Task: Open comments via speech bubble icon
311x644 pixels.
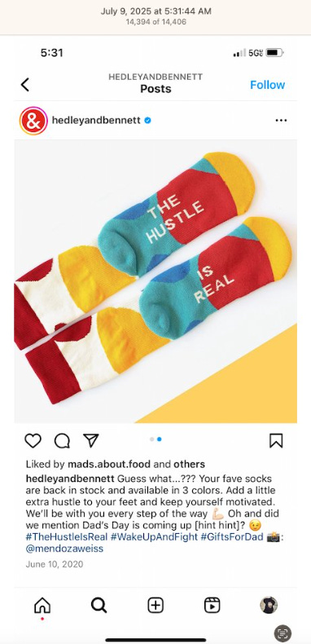Action: pyautogui.click(x=62, y=441)
